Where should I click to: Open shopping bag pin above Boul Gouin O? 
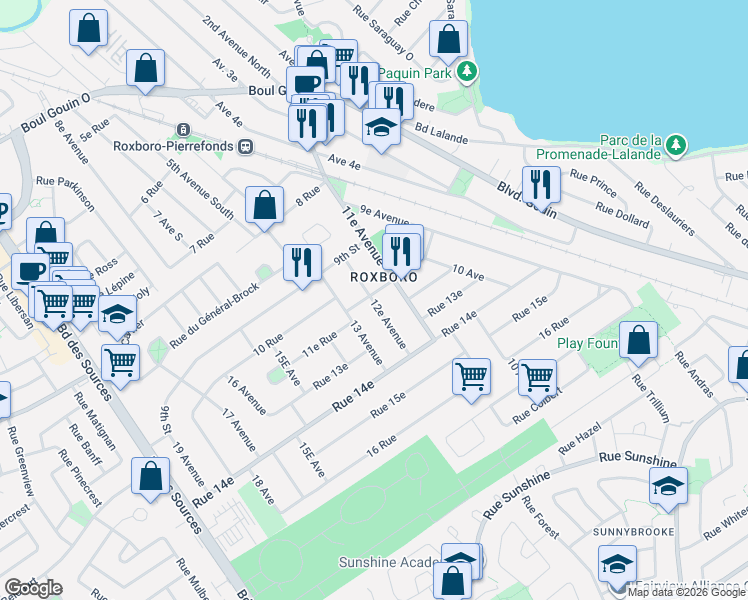[145, 70]
